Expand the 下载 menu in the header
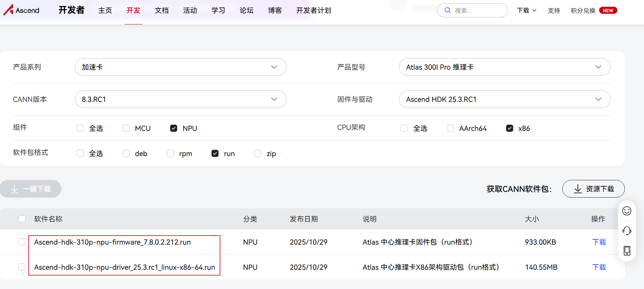Screen dimensions: 644x289 527,11
